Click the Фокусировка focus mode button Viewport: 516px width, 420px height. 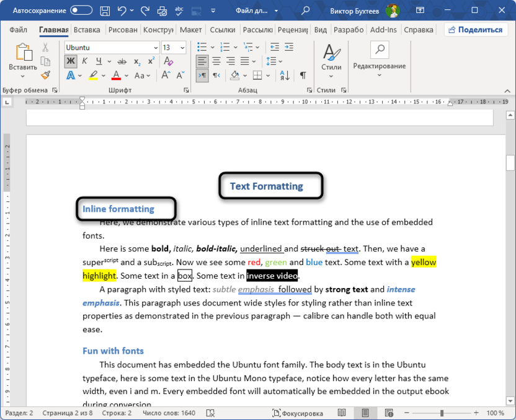[x=298, y=413]
